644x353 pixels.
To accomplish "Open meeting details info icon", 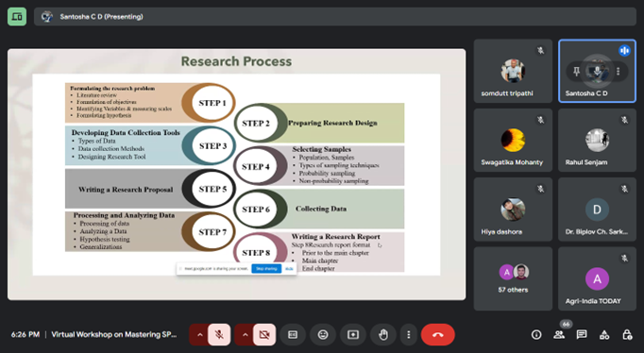I will tap(536, 335).
